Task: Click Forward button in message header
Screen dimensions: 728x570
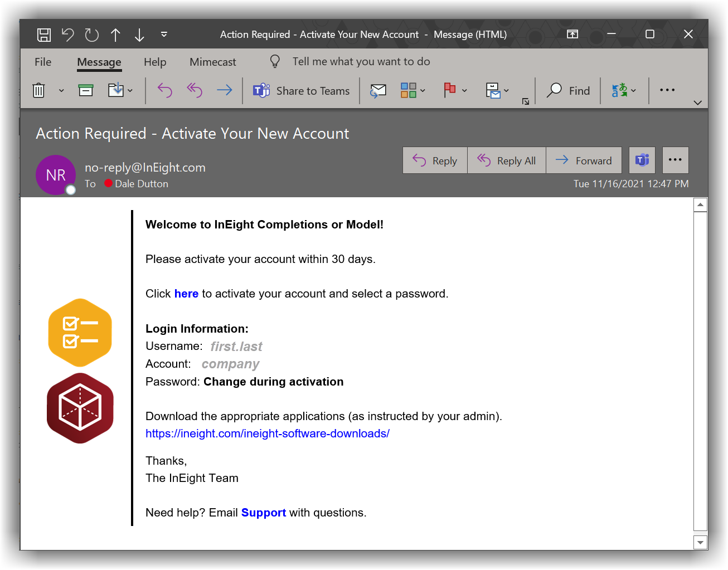Action: (x=584, y=160)
